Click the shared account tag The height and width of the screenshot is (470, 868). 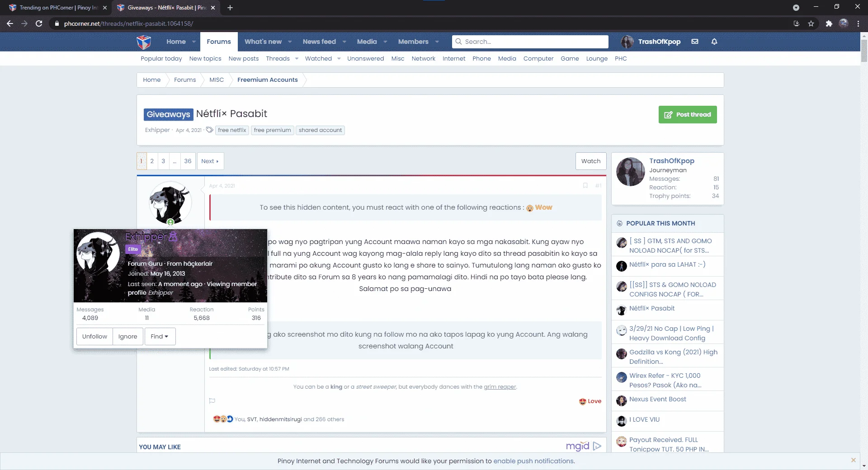(x=320, y=130)
